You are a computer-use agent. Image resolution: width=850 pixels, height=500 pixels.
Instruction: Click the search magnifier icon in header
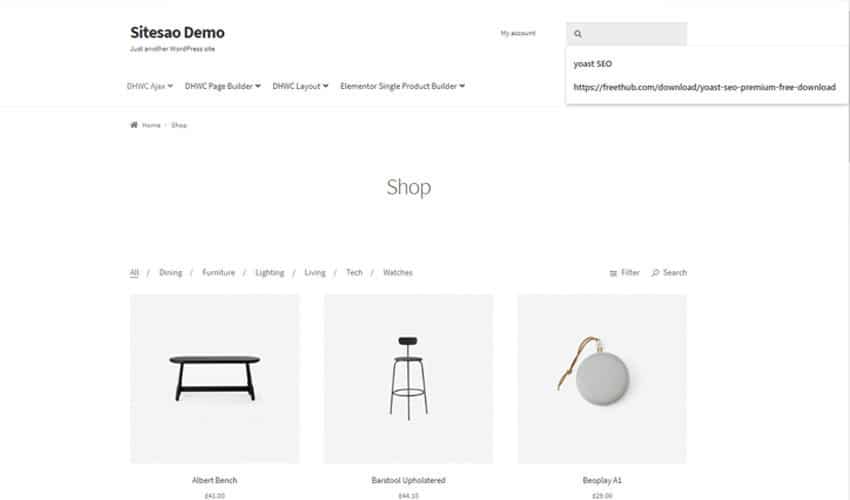tap(578, 34)
